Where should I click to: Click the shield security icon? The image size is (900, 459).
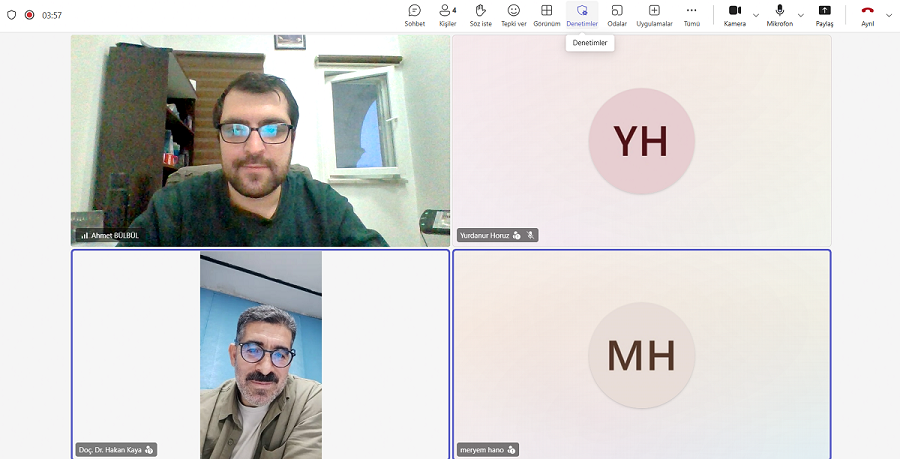(x=12, y=15)
